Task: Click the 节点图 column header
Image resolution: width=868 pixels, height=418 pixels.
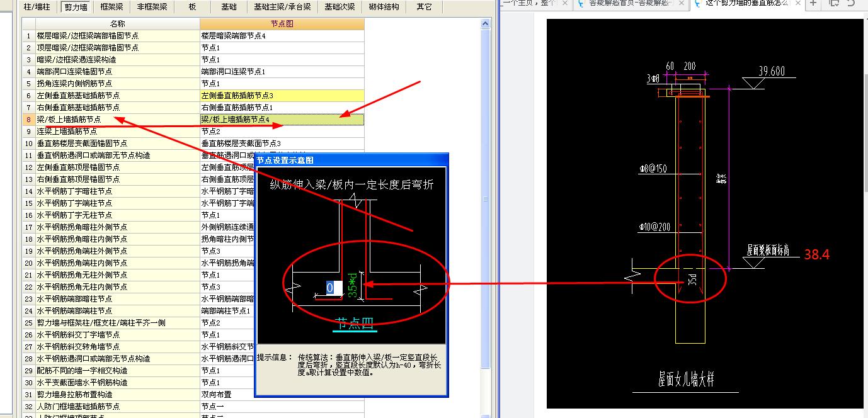Action: [282, 24]
